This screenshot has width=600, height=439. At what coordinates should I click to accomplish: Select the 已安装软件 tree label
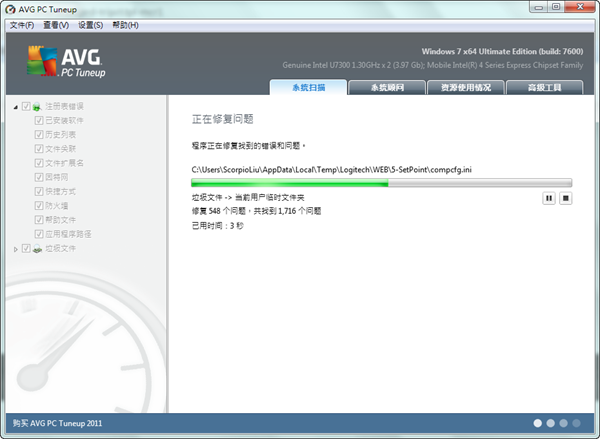click(64, 120)
